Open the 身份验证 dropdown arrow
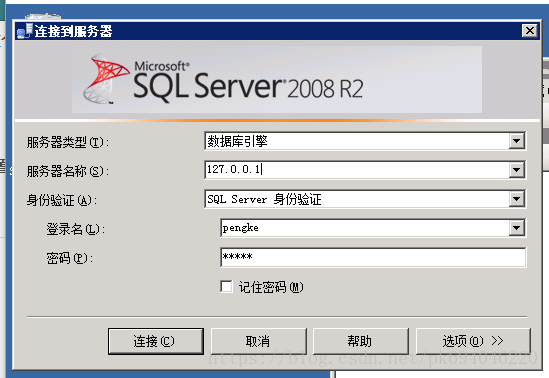 516,199
